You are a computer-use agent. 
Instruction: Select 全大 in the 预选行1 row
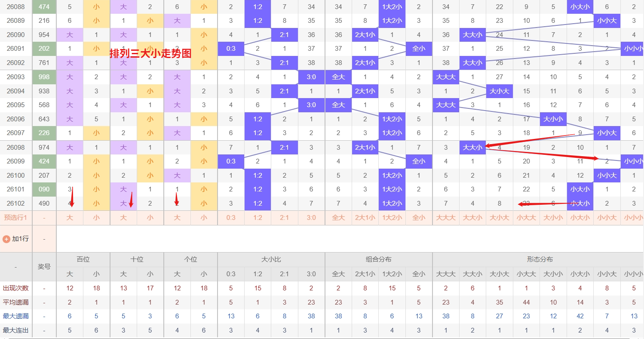pyautogui.click(x=338, y=218)
